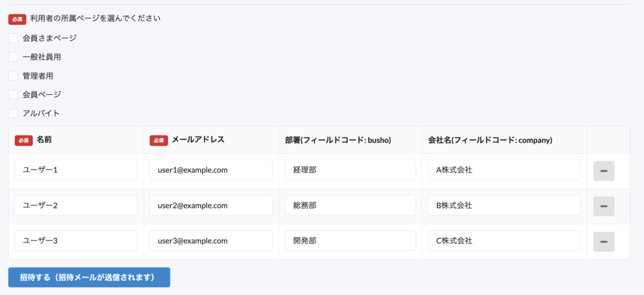The height and width of the screenshot is (295, 644).
Task: Select the B株式会社 company field
Action: [x=504, y=205]
